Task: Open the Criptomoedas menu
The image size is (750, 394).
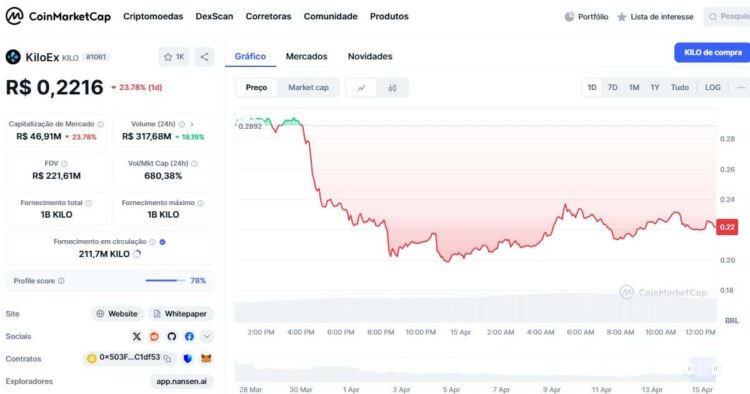Action: point(153,16)
